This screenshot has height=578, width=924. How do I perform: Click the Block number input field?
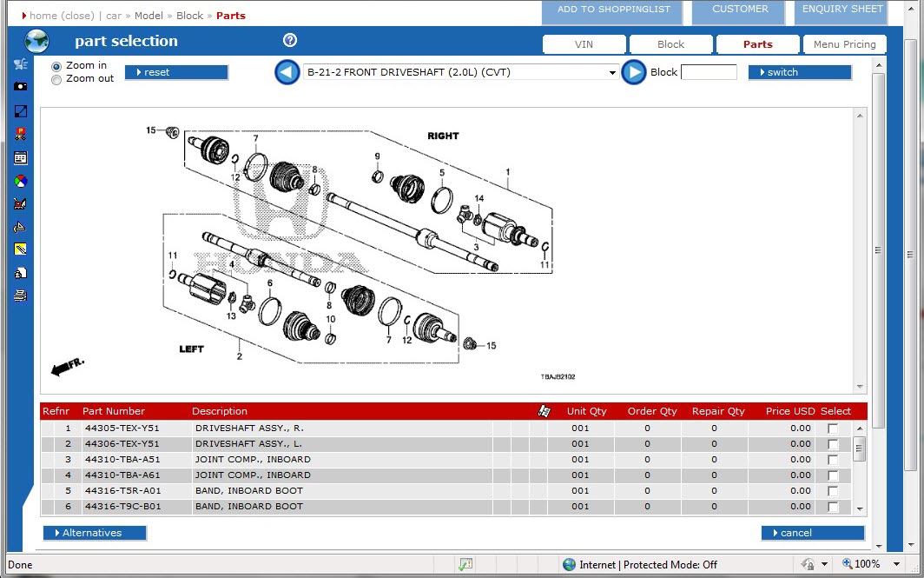pyautogui.click(x=709, y=72)
